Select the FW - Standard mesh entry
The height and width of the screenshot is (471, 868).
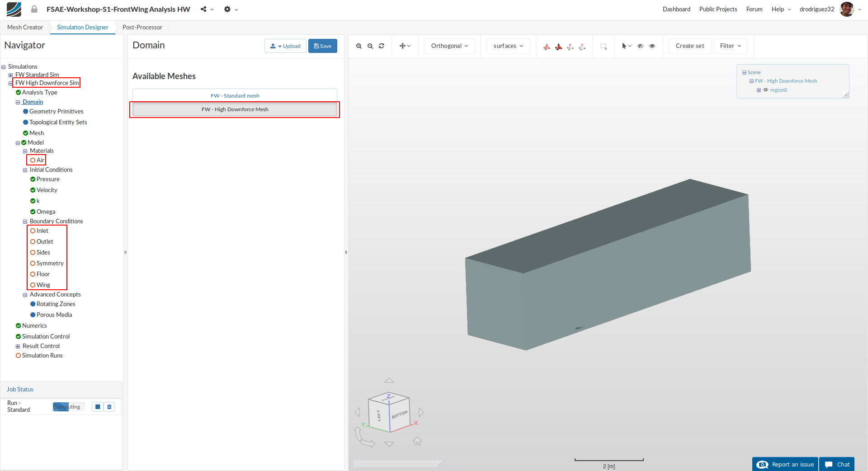tap(235, 96)
